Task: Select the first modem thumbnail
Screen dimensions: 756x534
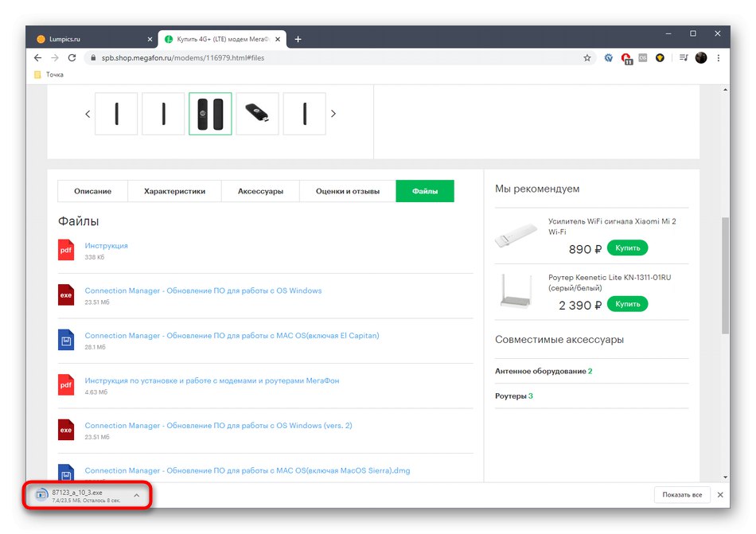Action: tap(116, 114)
